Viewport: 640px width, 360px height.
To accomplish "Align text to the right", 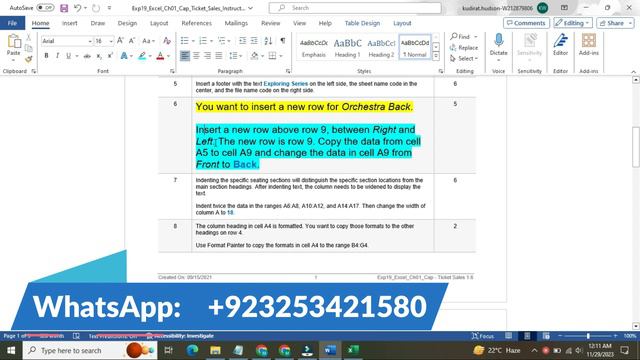I will pos(207,56).
